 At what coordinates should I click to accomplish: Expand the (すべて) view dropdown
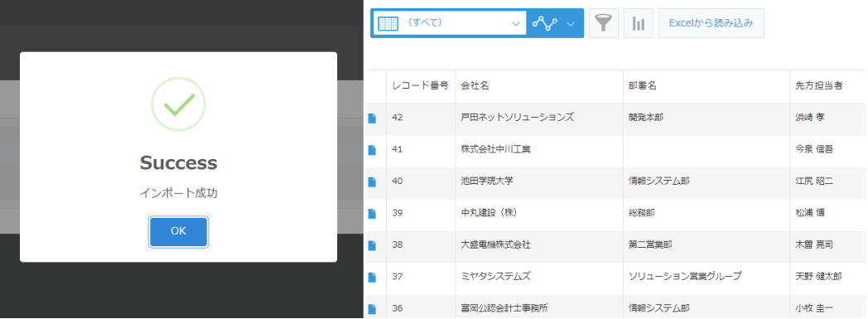(450, 23)
